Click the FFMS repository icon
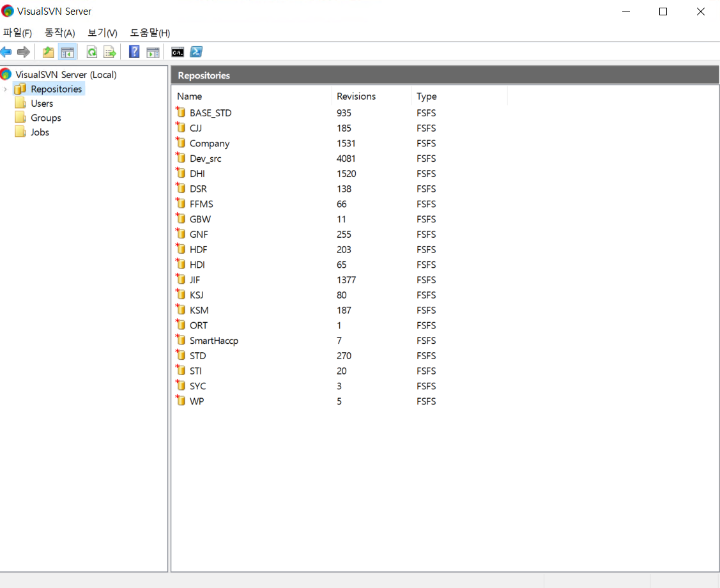This screenshot has height=588, width=720. (180, 203)
